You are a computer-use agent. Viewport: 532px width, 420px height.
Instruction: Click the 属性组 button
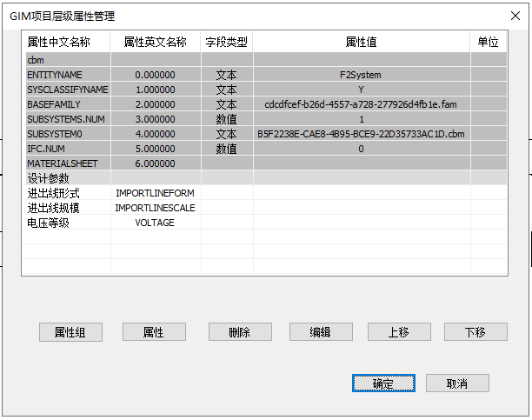click(70, 331)
